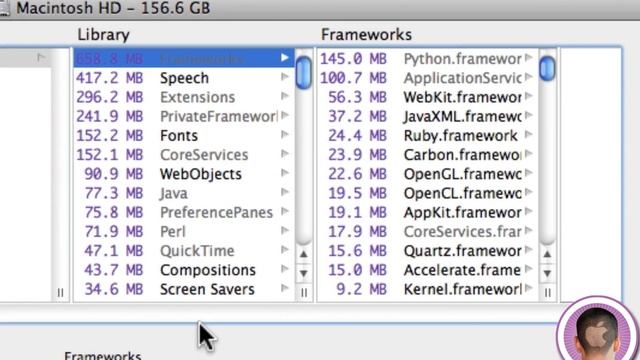Select WebKit.framework row

[428, 97]
